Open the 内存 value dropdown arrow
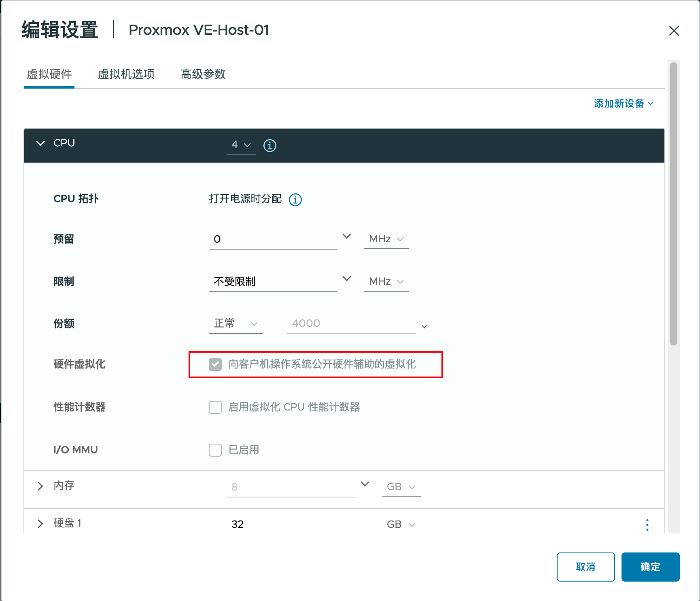The height and width of the screenshot is (601, 700). point(365,484)
